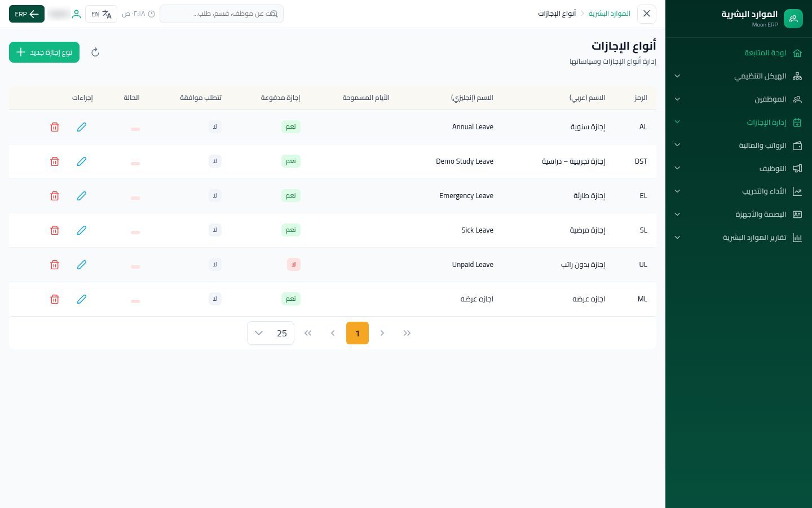Expand تقارير الموارد البشرية sidebar section
This screenshot has width=812, height=508.
tap(739, 238)
